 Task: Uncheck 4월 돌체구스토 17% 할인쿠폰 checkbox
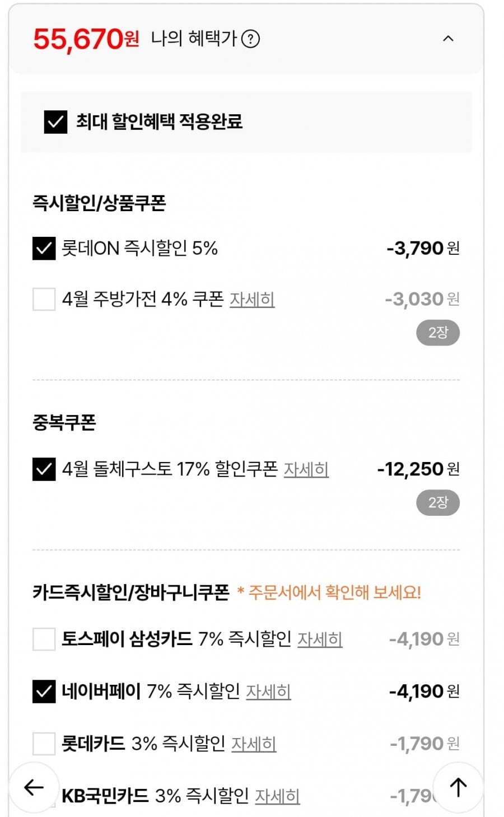44,469
